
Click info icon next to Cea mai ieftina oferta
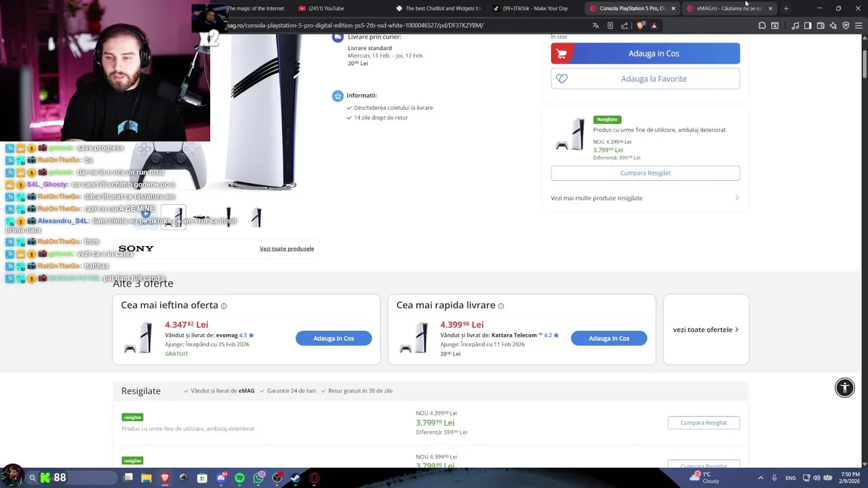(224, 306)
